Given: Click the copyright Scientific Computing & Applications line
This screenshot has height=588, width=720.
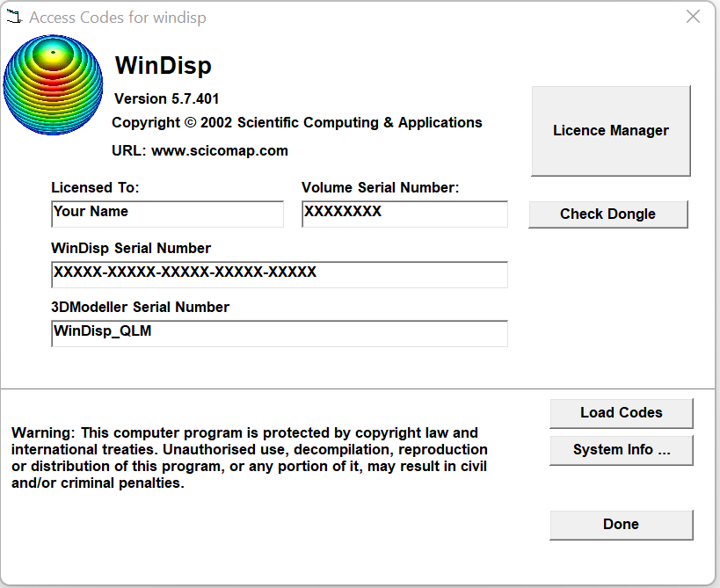Looking at the screenshot, I should (x=296, y=122).
